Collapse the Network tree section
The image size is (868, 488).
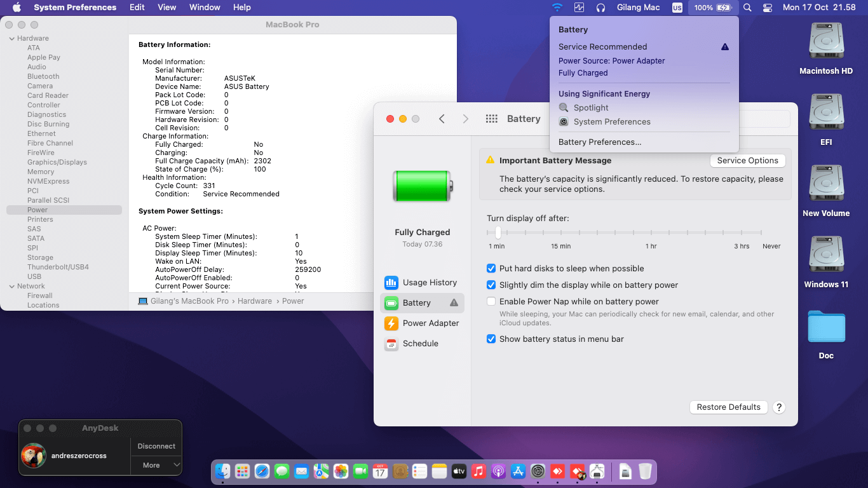point(11,287)
